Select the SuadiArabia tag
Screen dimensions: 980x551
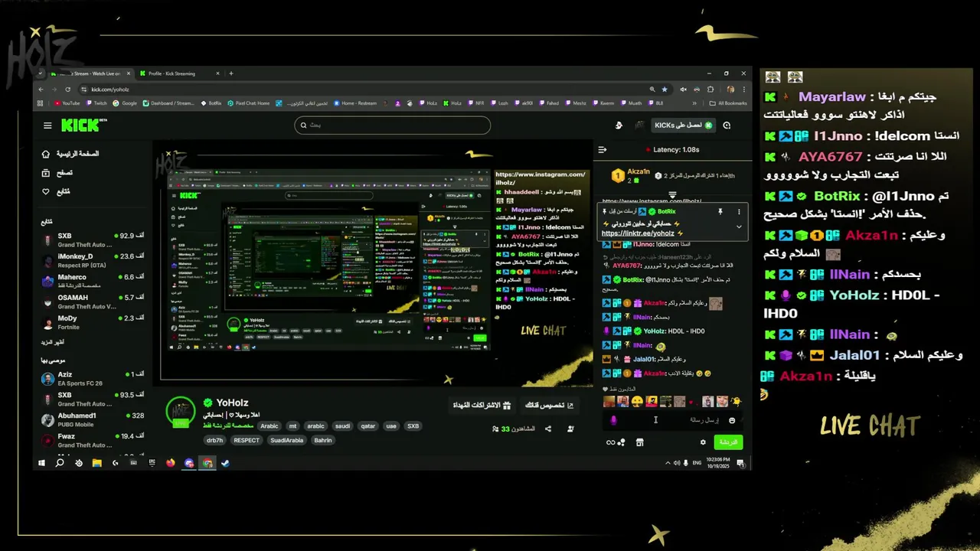pos(286,440)
